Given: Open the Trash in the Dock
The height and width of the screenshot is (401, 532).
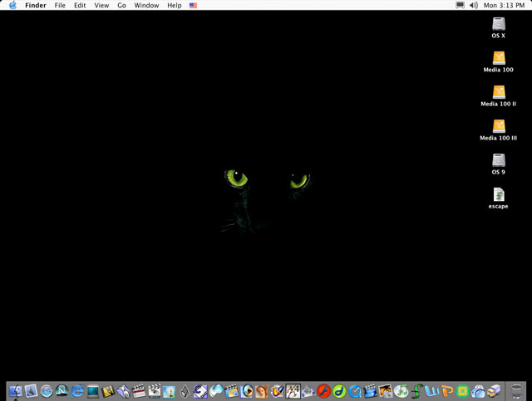Looking at the screenshot, I should pyautogui.click(x=517, y=391).
